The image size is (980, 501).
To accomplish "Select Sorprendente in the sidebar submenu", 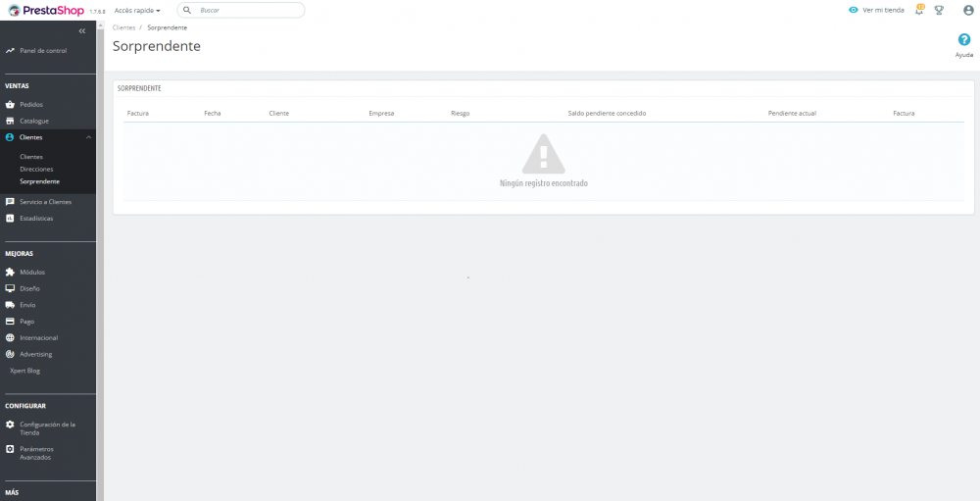I will click(39, 181).
